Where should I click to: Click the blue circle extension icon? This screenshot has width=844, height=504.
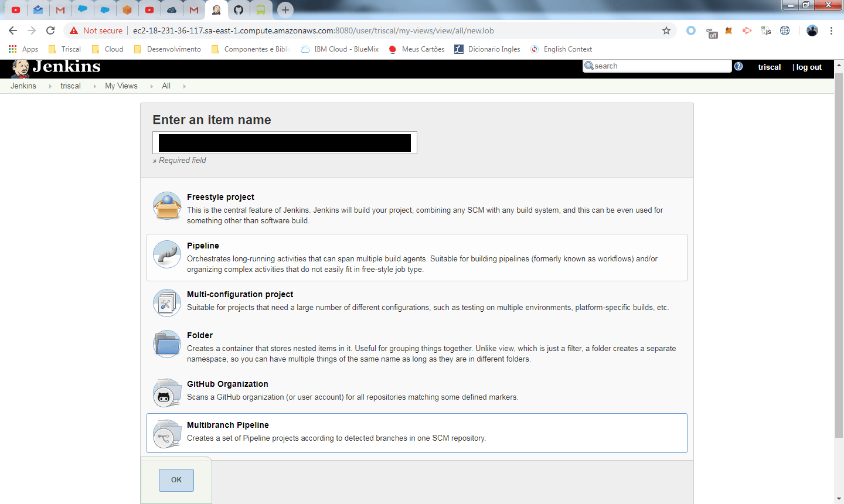click(x=691, y=30)
